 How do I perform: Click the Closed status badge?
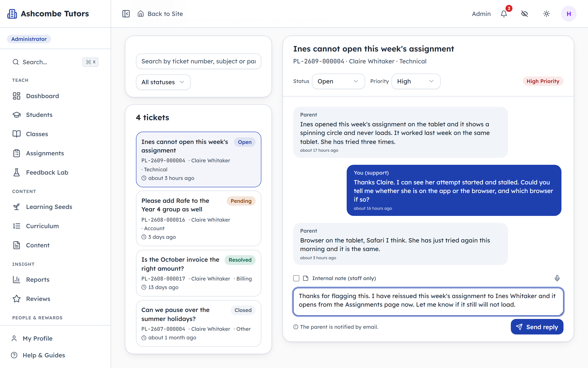click(243, 310)
